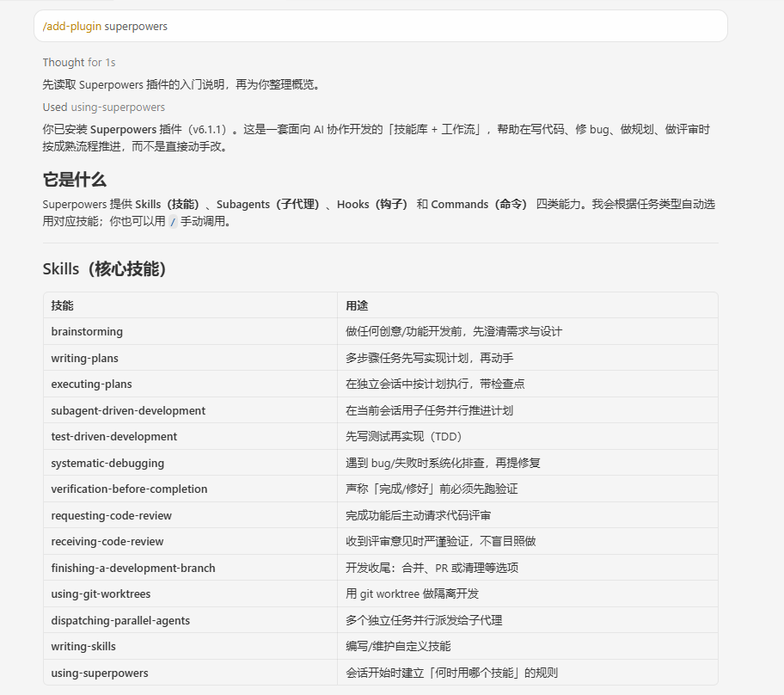Click the bold 'Hooks（钩子）' term
784x695 pixels.
pyautogui.click(x=372, y=204)
